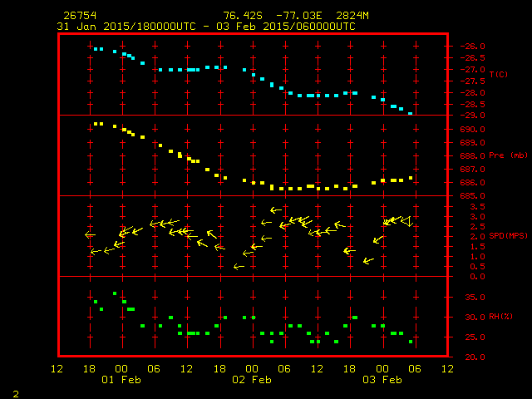Click the 00 hour label above 01 Feb
This screenshot has width=532, height=399.
[x=121, y=369]
